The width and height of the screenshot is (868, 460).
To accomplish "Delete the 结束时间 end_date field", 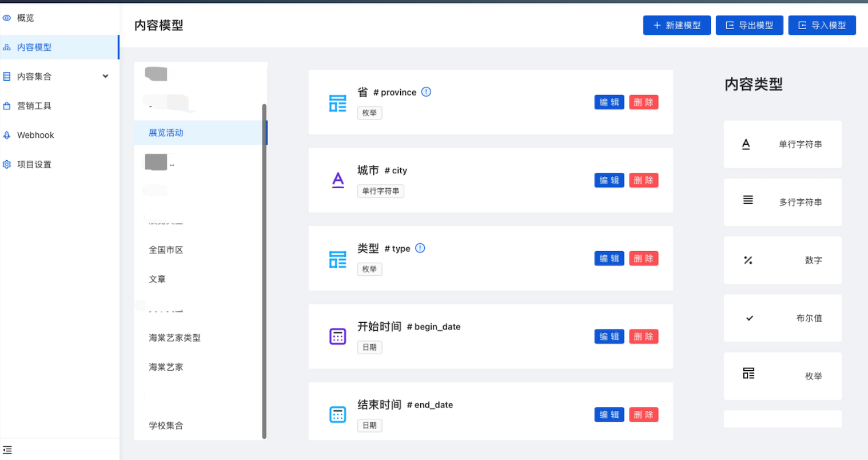I will coord(644,415).
